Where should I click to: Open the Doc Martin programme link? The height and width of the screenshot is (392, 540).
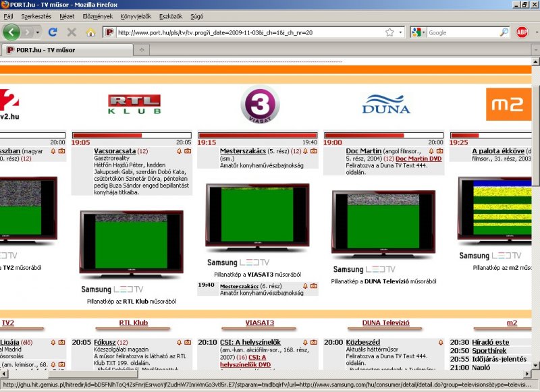pos(364,150)
